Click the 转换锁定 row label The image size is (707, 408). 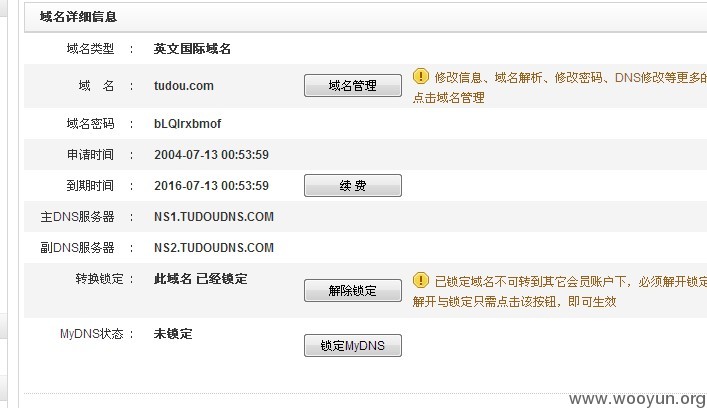(x=99, y=279)
